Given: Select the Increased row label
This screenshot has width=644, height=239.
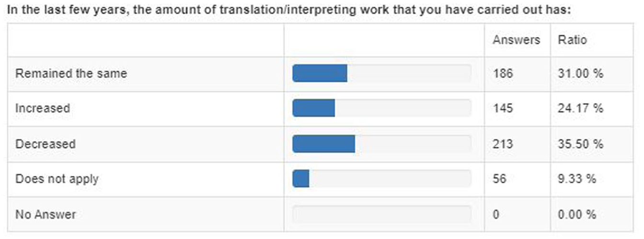Looking at the screenshot, I should pos(43,108).
